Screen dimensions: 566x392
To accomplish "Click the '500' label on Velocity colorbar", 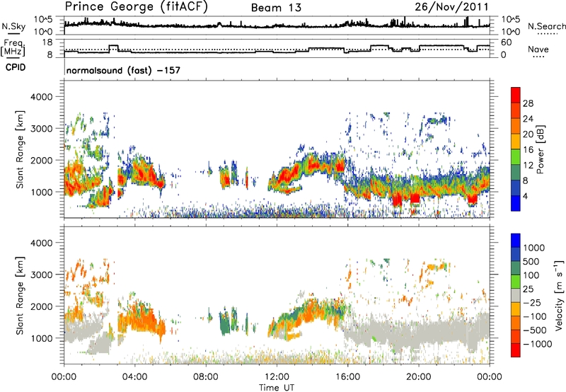I will tap(531, 262).
